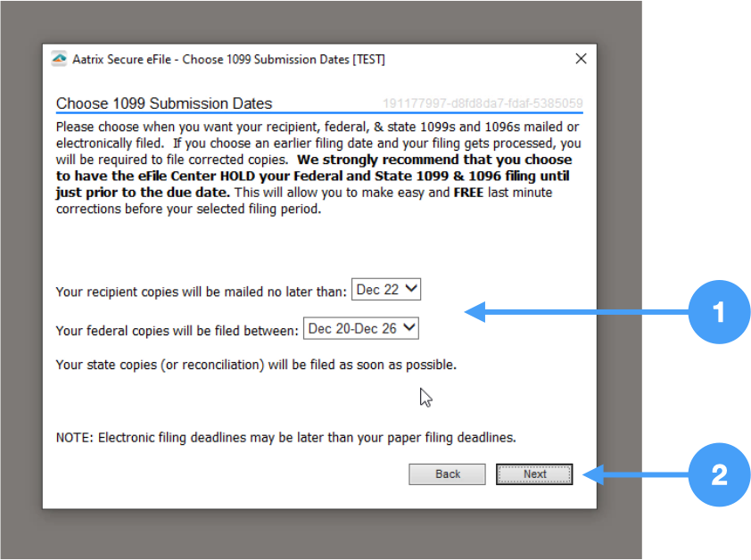Click the blue callout circle numbered 2
This screenshot has height=560, width=751.
719,475
